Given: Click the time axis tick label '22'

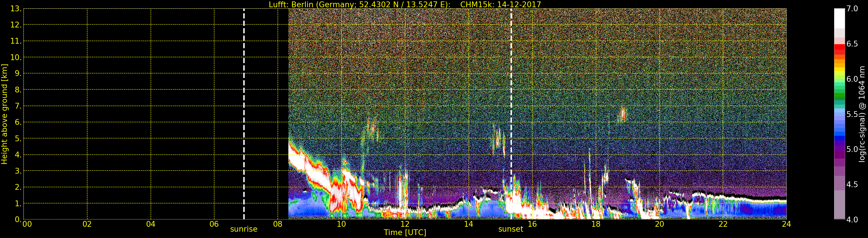Looking at the screenshot, I should click(723, 224).
